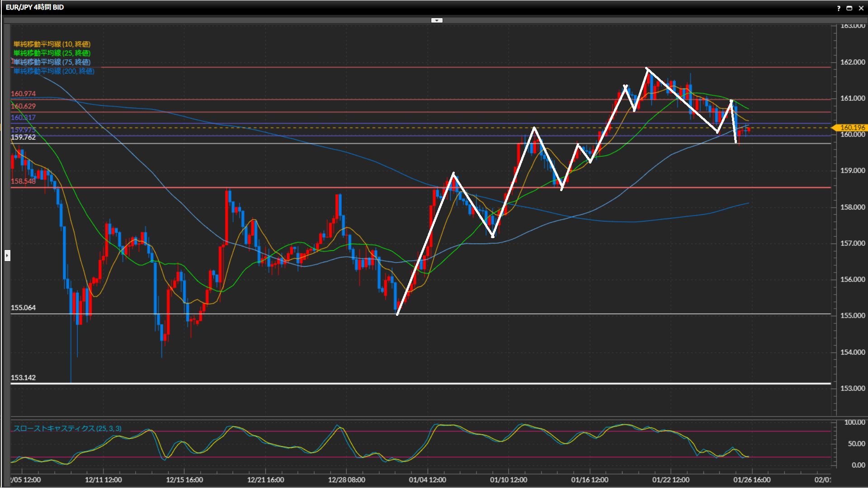Click the 01/22 12:00 time axis label
Screen dimensions: 868x488
(671, 480)
